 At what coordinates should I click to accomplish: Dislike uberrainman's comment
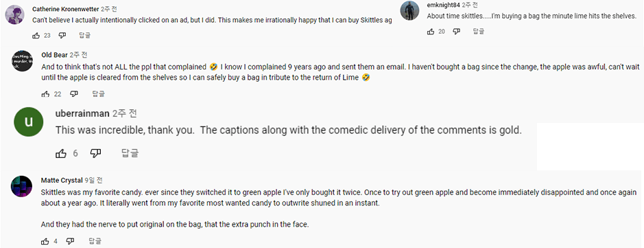96,153
